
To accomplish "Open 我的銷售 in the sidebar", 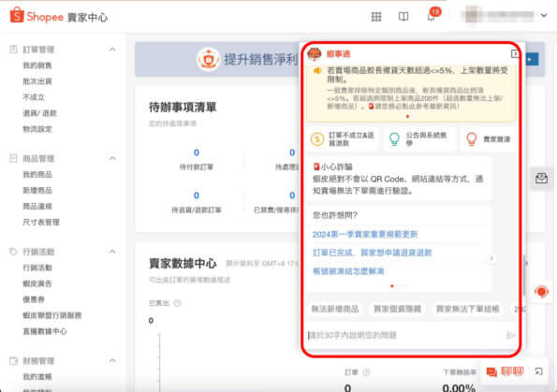I will pyautogui.click(x=37, y=65).
